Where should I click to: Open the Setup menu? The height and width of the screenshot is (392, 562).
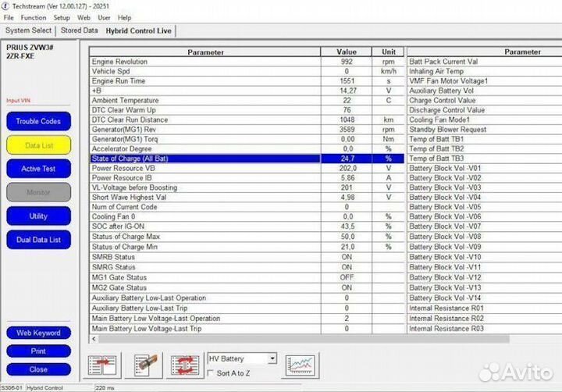[x=62, y=17]
